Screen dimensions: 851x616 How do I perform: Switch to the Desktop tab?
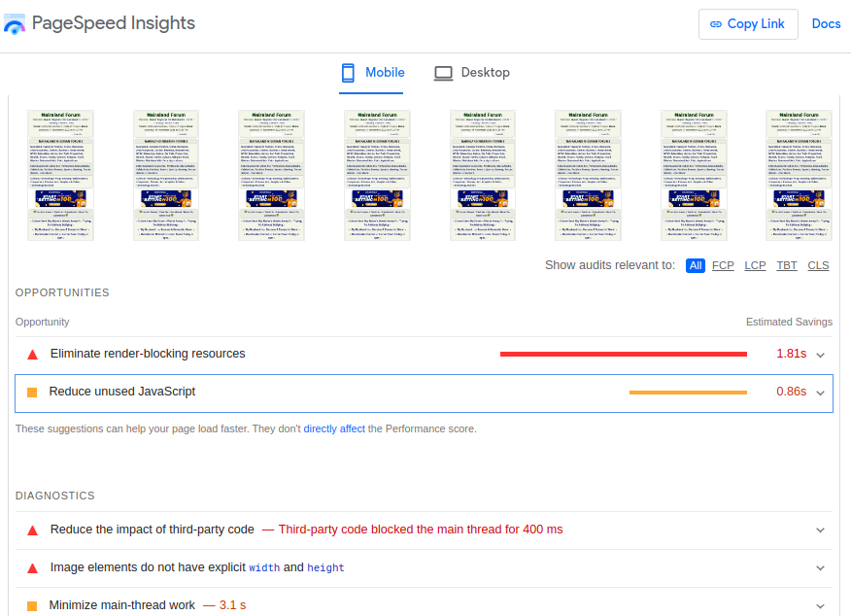tap(472, 73)
